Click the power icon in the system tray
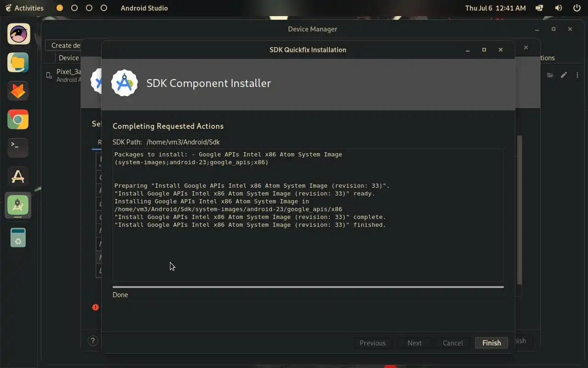The height and width of the screenshot is (368, 588). point(577,8)
